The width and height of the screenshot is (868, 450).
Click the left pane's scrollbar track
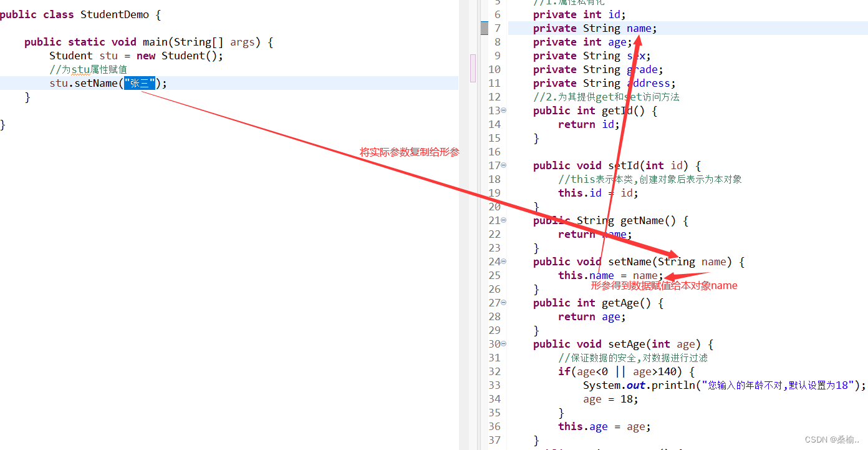tap(473, 68)
